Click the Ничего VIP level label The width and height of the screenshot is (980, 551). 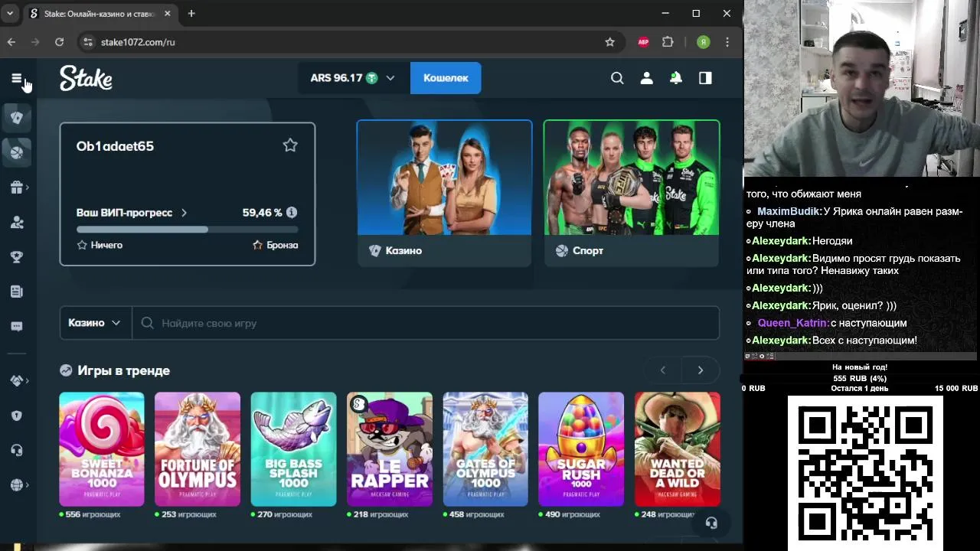click(x=106, y=245)
